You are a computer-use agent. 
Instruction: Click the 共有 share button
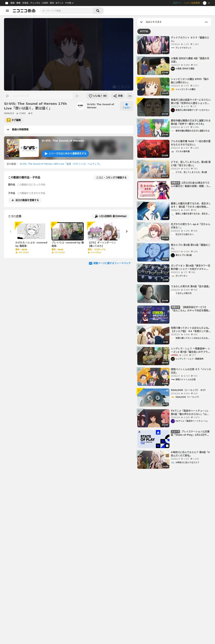(x=118, y=96)
